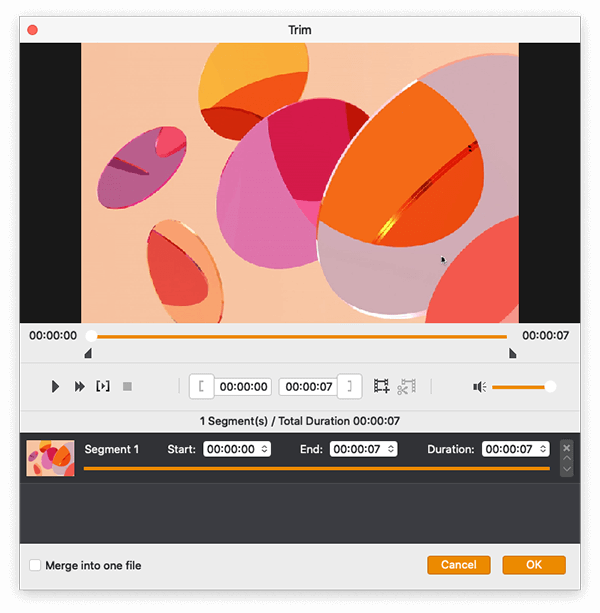Viewport: 600px width, 613px height.
Task: Click the Duration stepper of Segment 1
Action: tap(543, 449)
